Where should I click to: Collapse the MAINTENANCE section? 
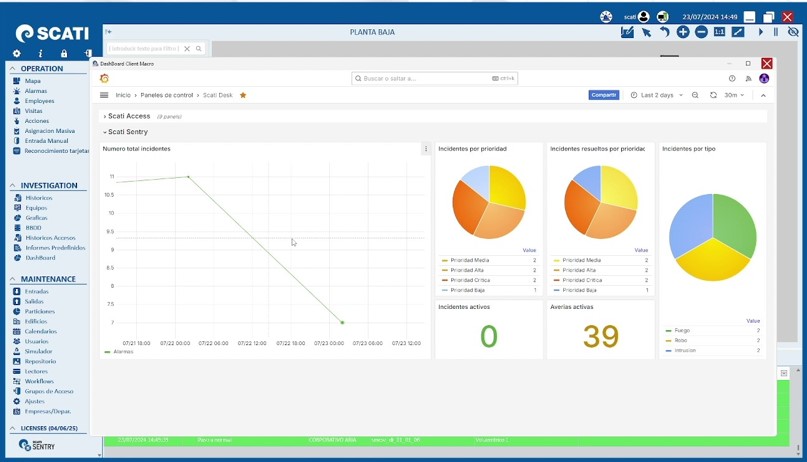tap(12, 279)
